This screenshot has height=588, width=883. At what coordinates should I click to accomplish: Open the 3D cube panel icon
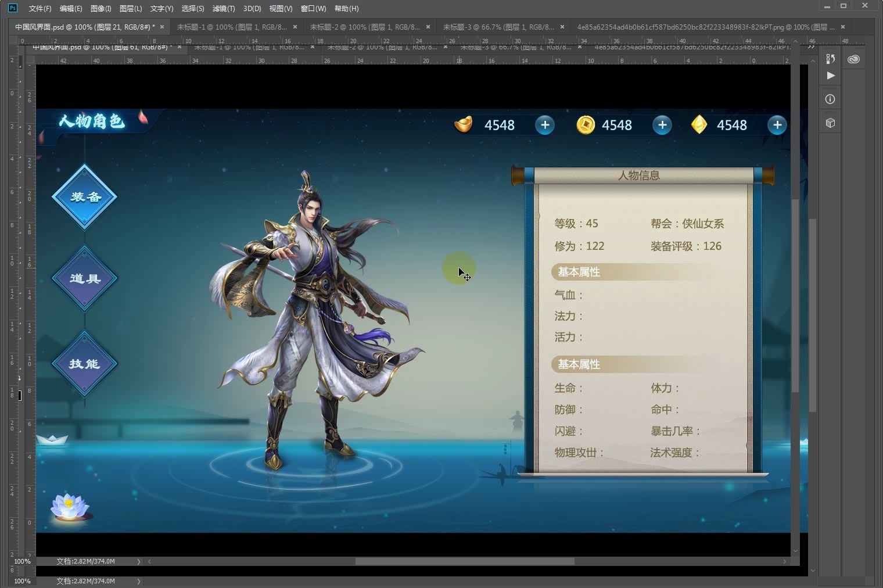click(x=830, y=123)
